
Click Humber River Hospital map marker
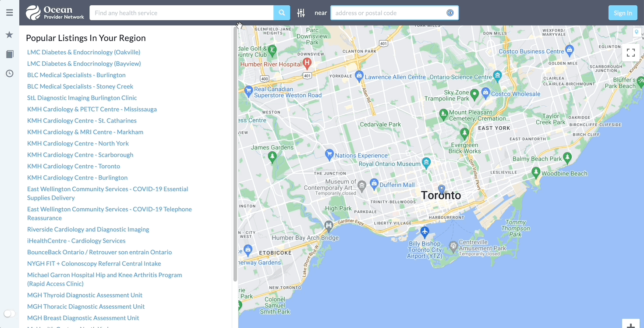[x=307, y=64]
